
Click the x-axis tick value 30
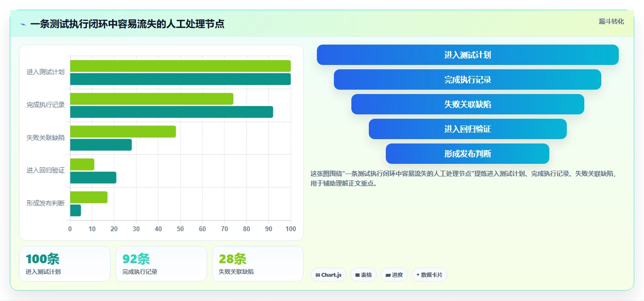[136, 229]
